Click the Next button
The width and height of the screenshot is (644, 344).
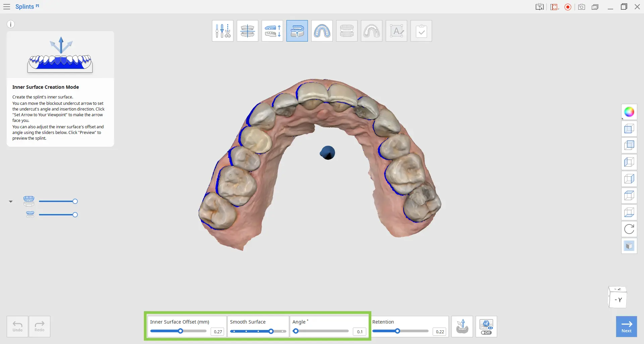pyautogui.click(x=627, y=327)
